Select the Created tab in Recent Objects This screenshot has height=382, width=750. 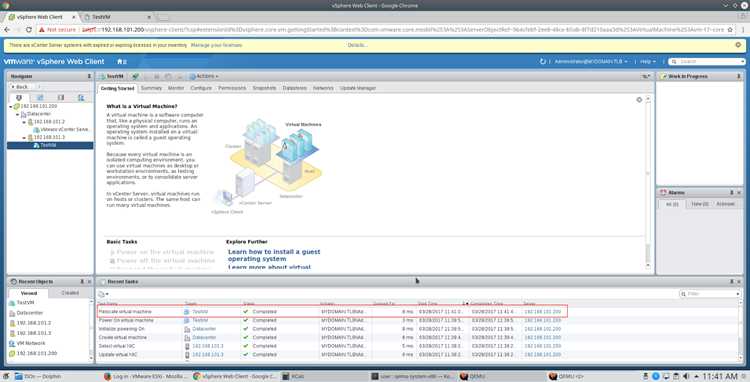(x=70, y=293)
